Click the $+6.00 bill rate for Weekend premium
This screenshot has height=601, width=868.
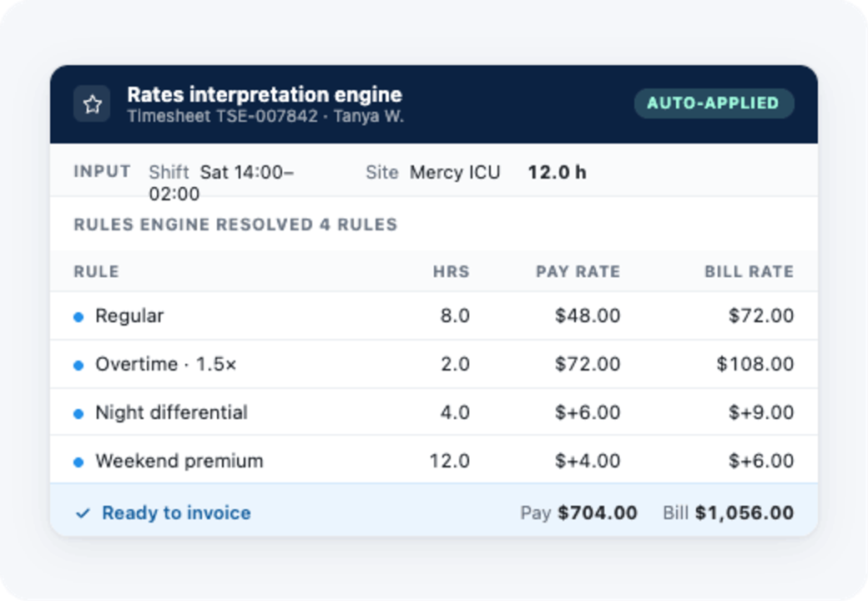coord(761,461)
